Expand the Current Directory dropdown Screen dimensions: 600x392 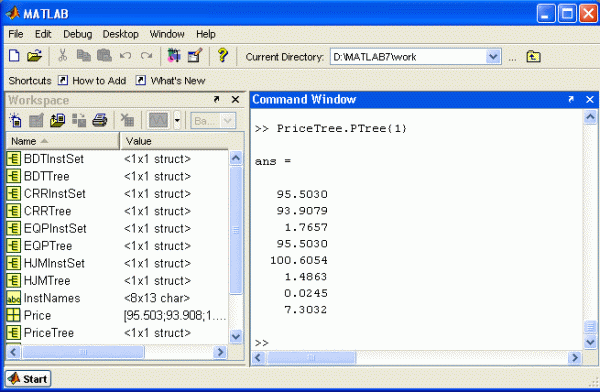click(493, 57)
